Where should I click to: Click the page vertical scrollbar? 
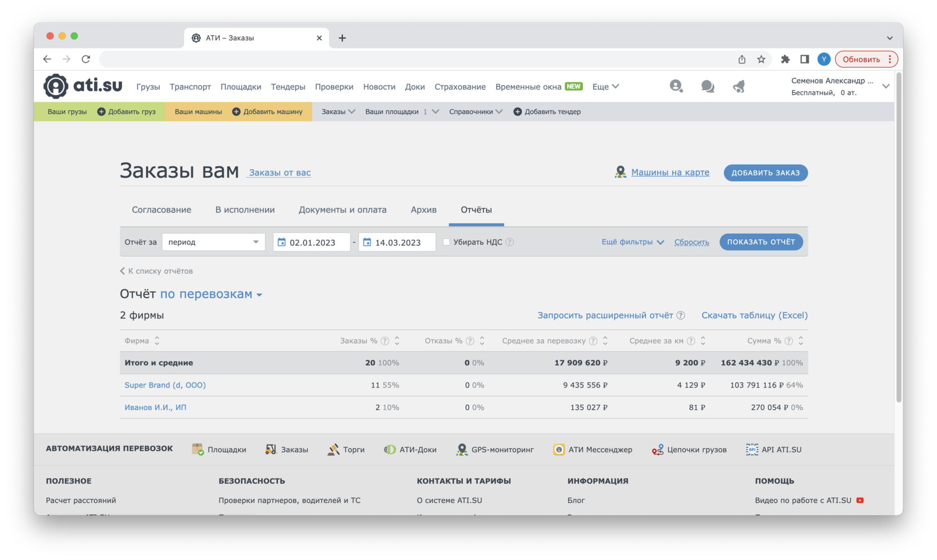coord(899,237)
